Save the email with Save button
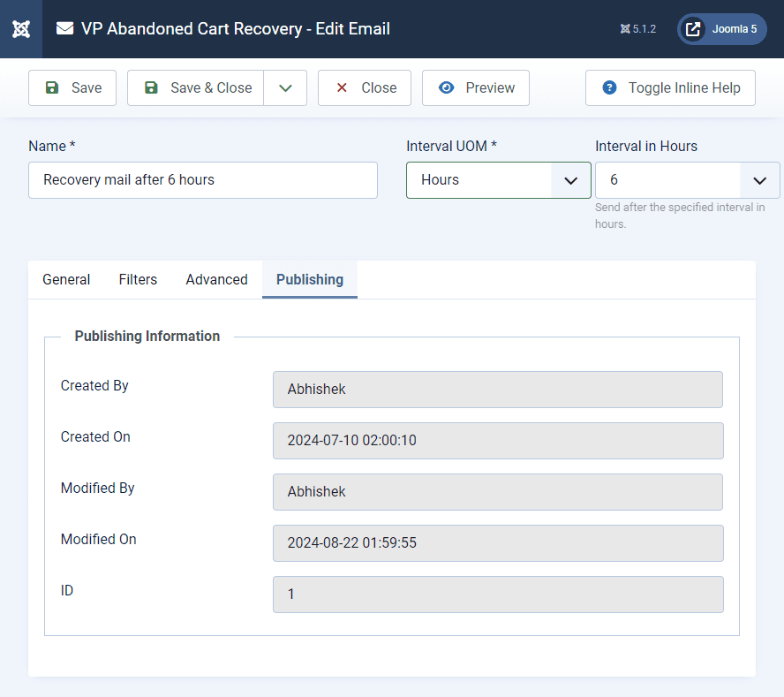The height and width of the screenshot is (697, 784). (72, 88)
